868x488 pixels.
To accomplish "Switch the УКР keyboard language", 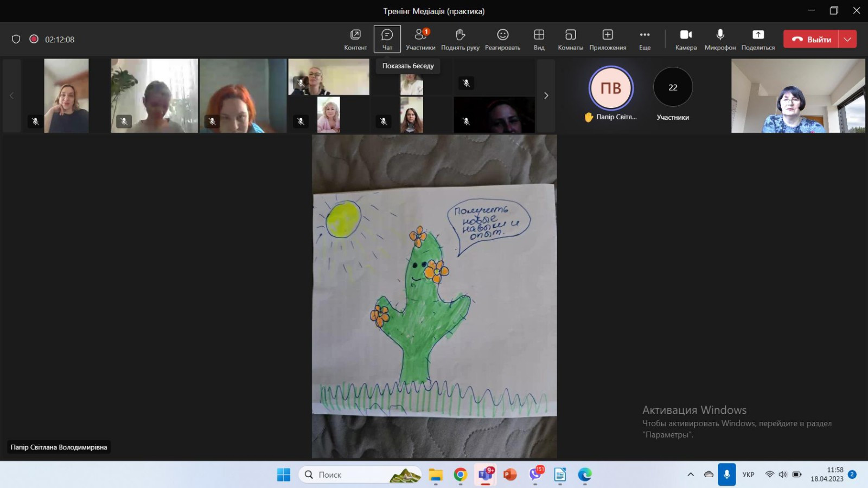I will coord(748,474).
